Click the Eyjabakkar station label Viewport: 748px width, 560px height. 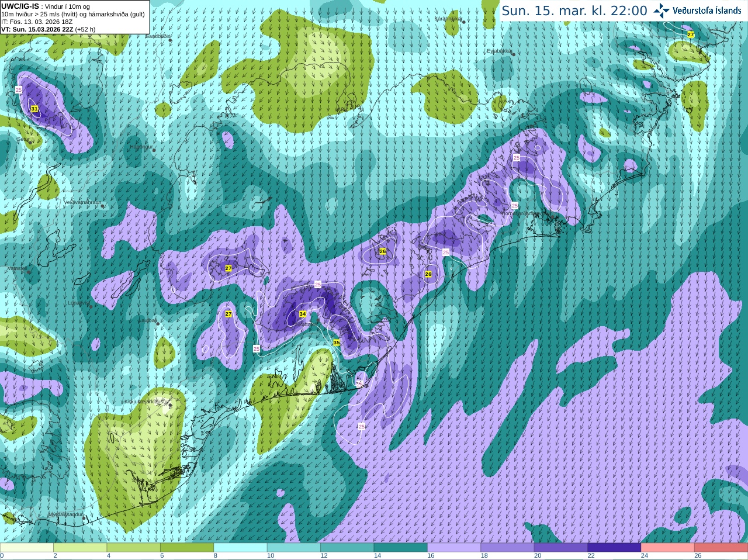point(500,51)
